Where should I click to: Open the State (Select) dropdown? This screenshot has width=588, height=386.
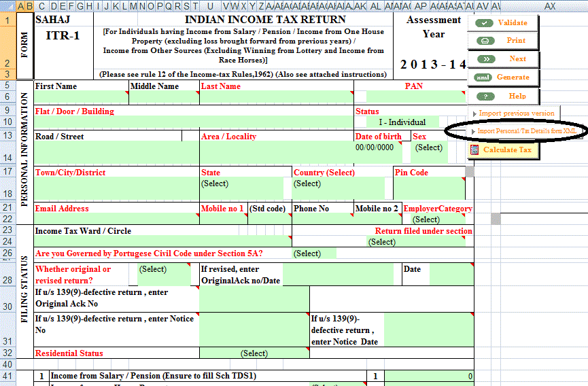click(241, 188)
